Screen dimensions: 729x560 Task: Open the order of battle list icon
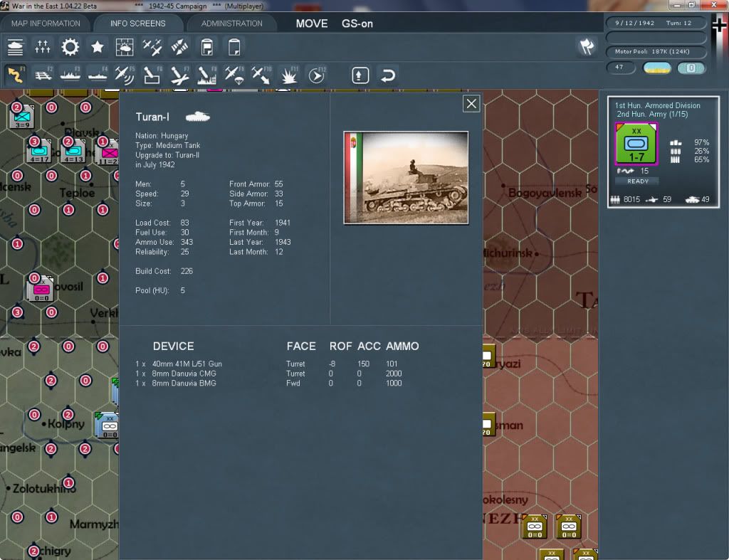tap(16, 47)
